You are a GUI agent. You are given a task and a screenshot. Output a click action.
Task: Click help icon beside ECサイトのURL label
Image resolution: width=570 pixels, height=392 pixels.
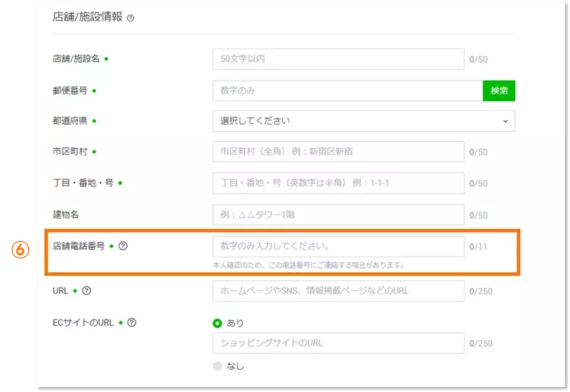[132, 322]
